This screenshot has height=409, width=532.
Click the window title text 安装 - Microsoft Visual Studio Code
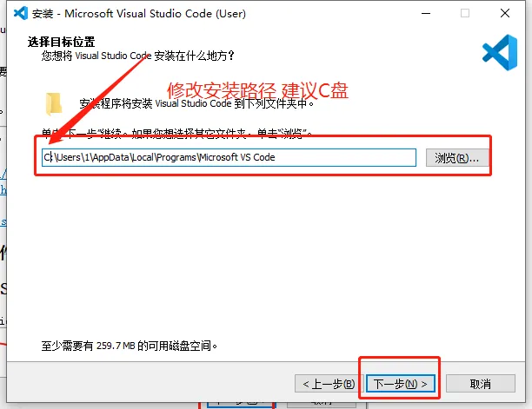tap(139, 14)
